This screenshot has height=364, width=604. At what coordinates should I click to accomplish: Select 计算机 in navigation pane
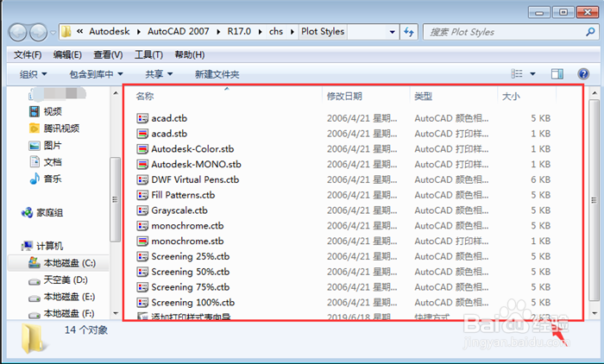click(42, 246)
